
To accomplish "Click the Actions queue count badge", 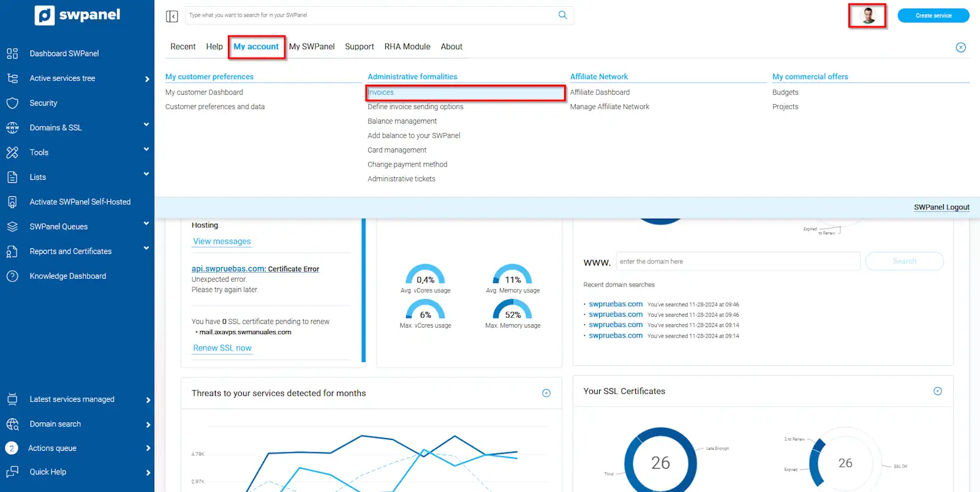I will tap(12, 448).
